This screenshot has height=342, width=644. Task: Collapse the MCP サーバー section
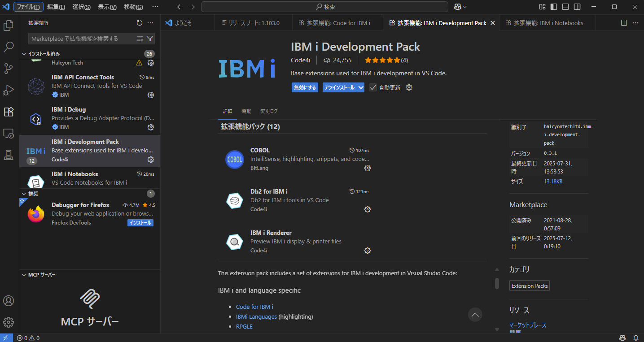tap(25, 275)
